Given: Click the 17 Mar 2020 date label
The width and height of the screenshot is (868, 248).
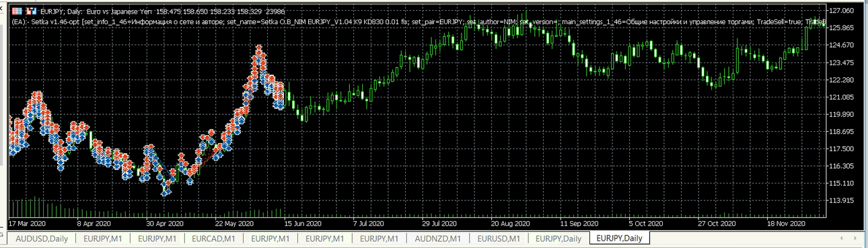Looking at the screenshot, I should 27,223.
